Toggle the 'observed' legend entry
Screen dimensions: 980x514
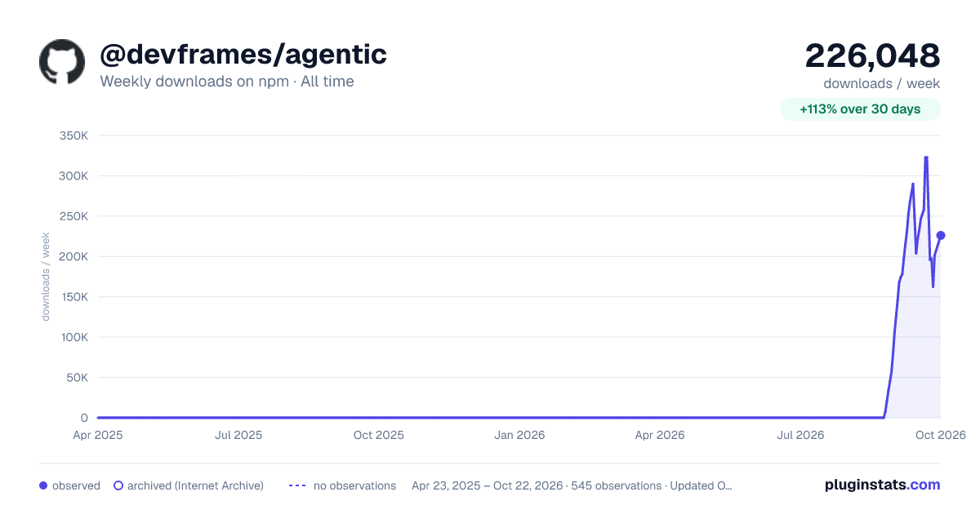pyautogui.click(x=69, y=485)
